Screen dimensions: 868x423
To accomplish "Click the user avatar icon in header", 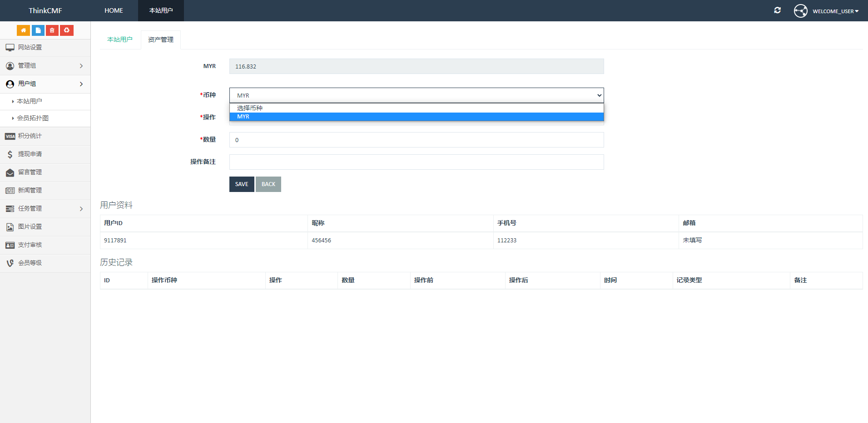I will (800, 11).
